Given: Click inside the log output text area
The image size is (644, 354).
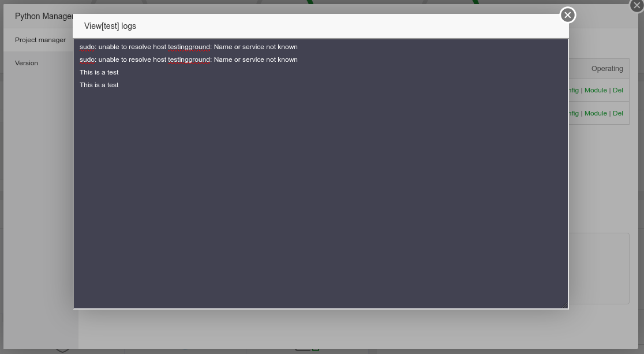Looking at the screenshot, I should tap(321, 173).
